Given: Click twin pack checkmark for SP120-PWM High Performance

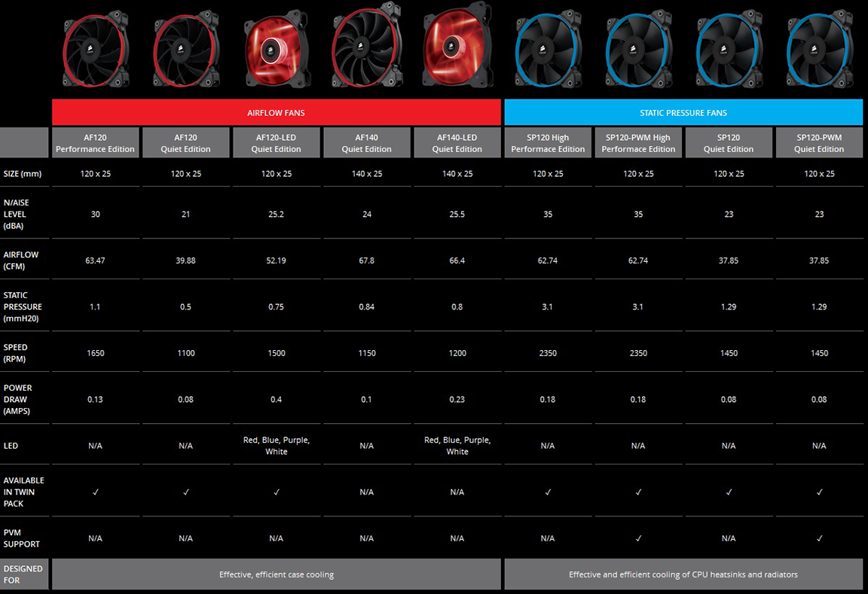Looking at the screenshot, I should coord(638,492).
